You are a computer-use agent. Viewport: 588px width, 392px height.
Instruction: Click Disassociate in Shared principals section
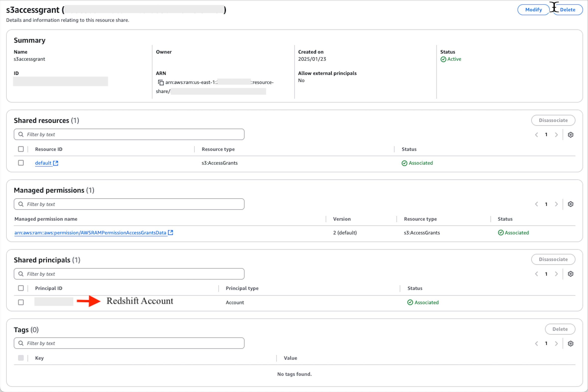[x=553, y=259]
